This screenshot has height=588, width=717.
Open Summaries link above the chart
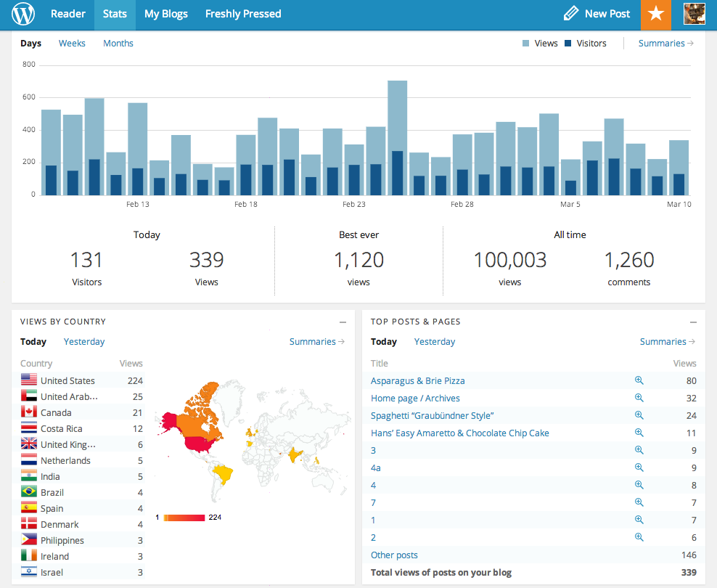pos(665,44)
